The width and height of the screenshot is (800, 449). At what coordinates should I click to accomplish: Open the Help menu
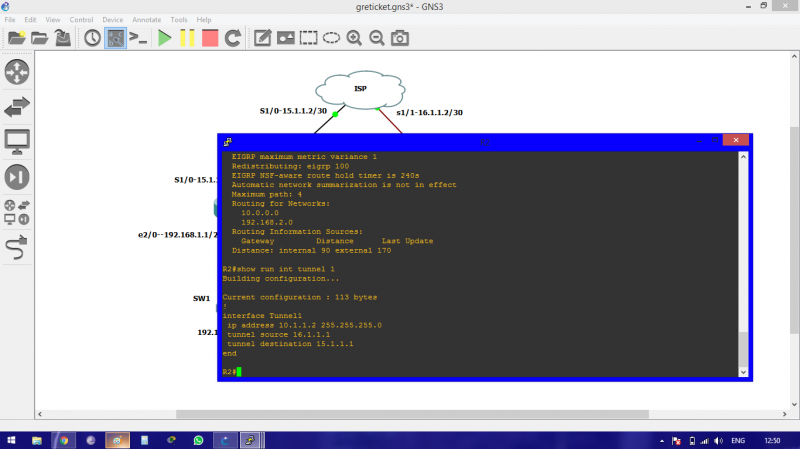[x=204, y=20]
